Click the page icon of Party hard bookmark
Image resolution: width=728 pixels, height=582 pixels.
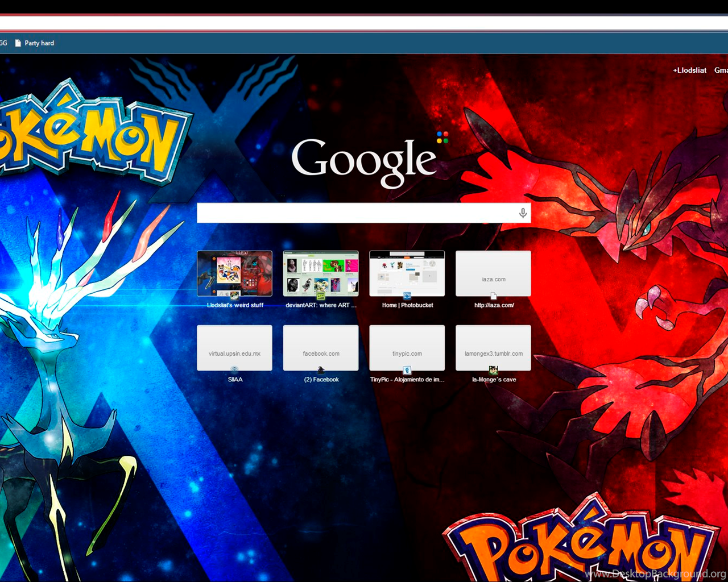[x=18, y=43]
